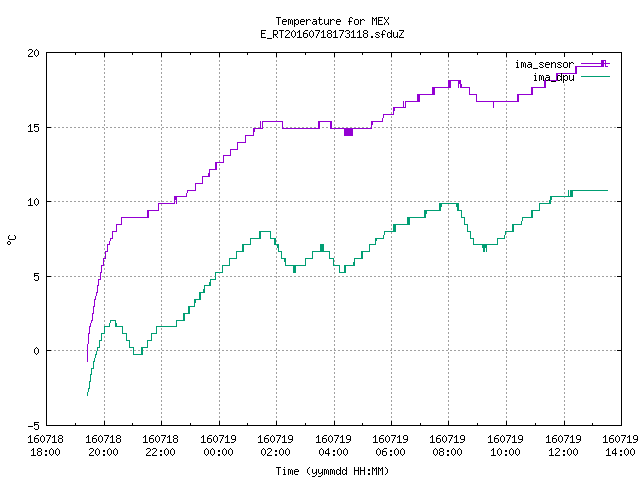Click the x-axis label 160718 20:00
Viewport: 640px width, 480px height.
(103, 445)
